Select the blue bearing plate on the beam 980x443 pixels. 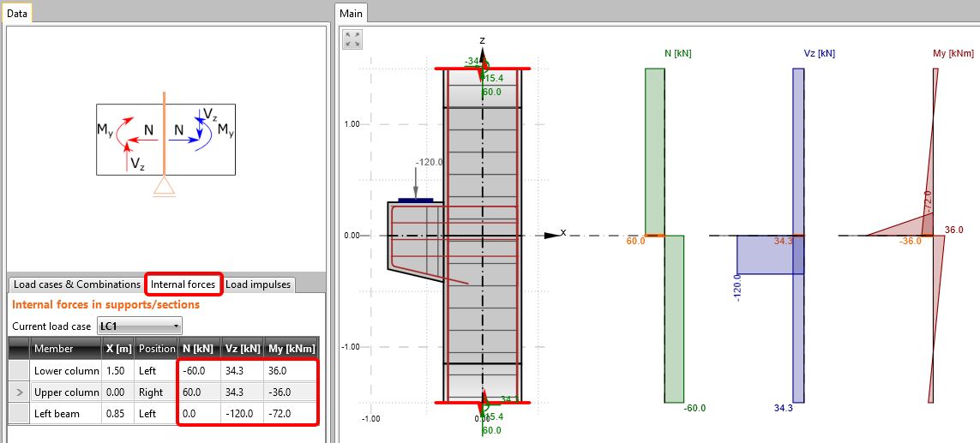415,201
